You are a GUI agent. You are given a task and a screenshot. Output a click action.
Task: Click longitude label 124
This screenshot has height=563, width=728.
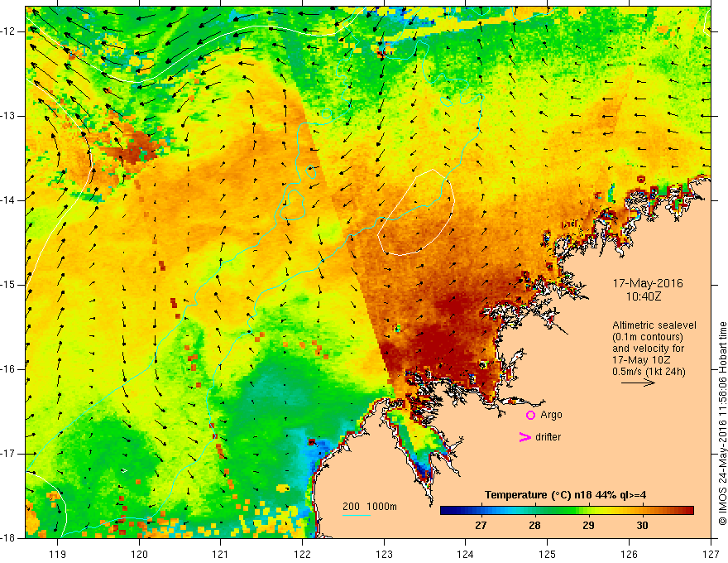pos(466,554)
